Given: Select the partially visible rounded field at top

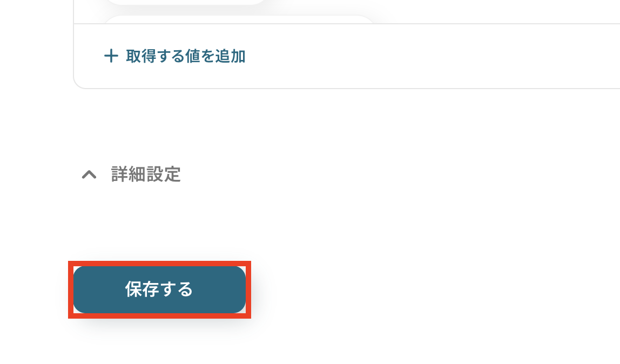Looking at the screenshot, I should 186,2.
